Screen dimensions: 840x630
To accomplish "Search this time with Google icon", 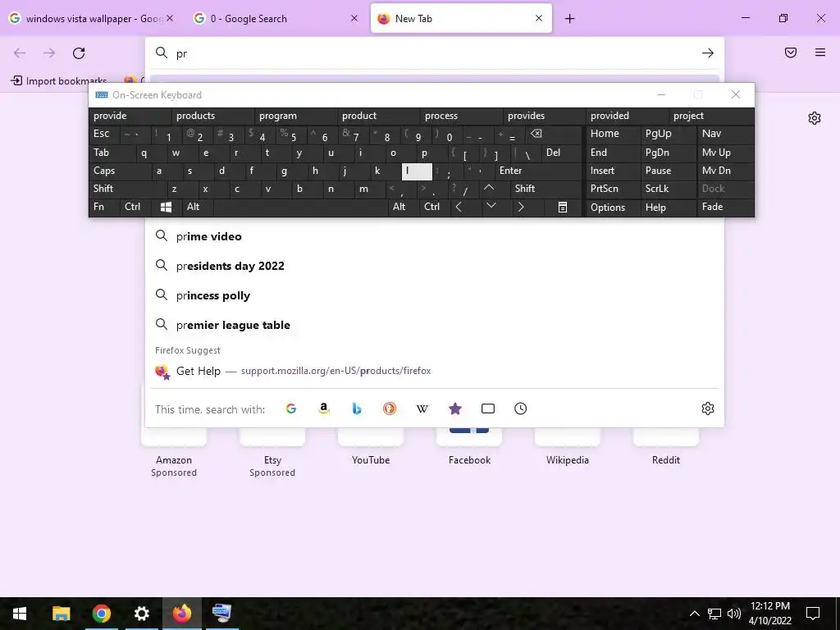I will (291, 409).
